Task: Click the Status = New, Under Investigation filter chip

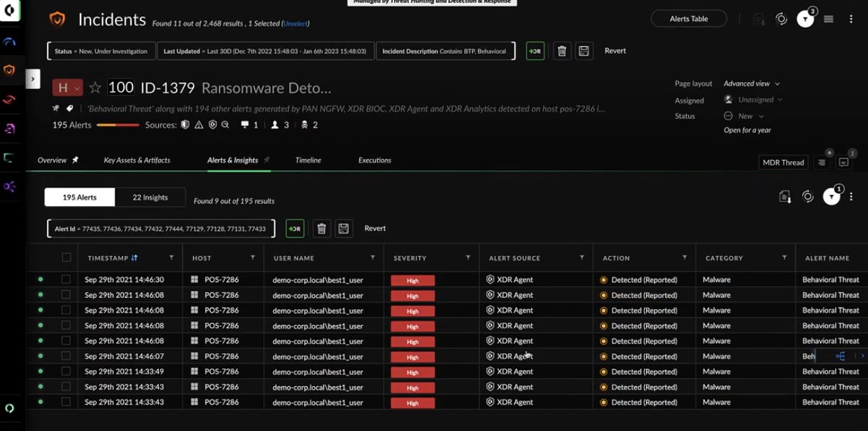Action: (101, 51)
